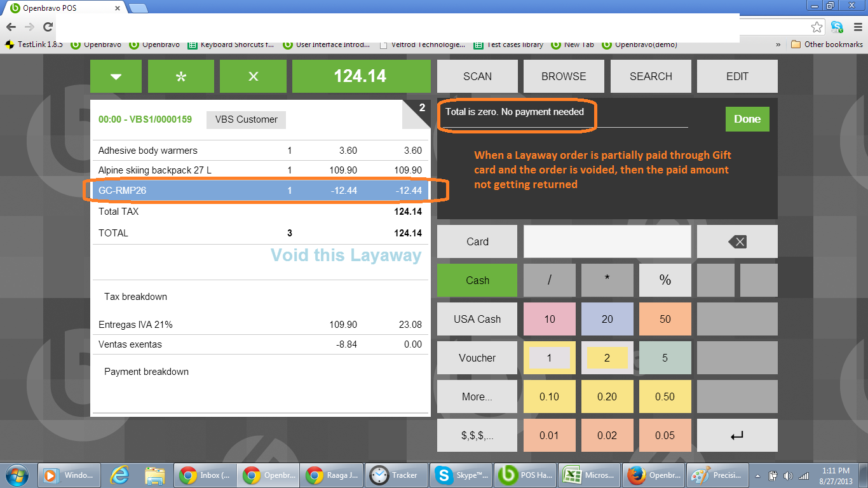Click the Entregas IVA 21% tax row

click(261, 325)
